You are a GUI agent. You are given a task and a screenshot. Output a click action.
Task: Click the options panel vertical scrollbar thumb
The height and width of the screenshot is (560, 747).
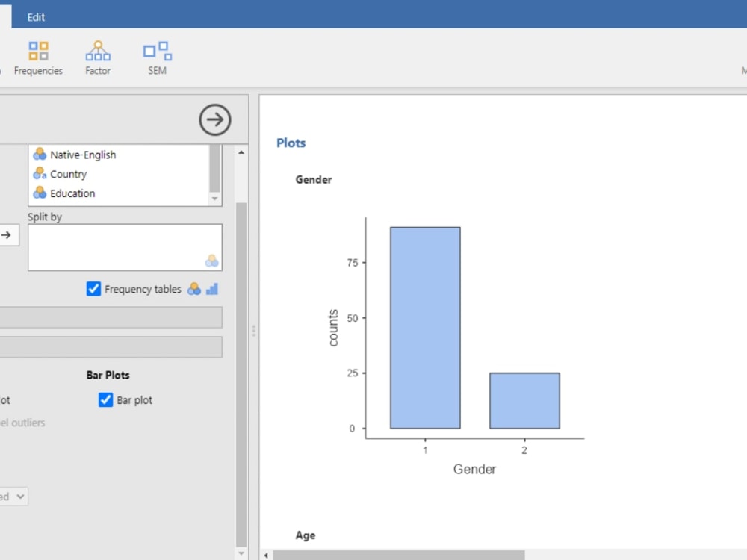(241, 375)
